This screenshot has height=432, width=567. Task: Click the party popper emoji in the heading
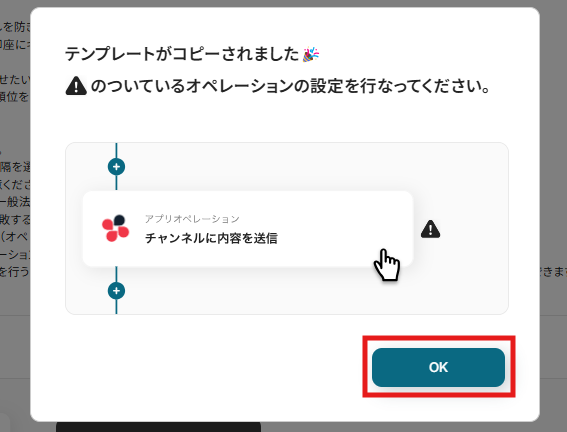(x=311, y=54)
